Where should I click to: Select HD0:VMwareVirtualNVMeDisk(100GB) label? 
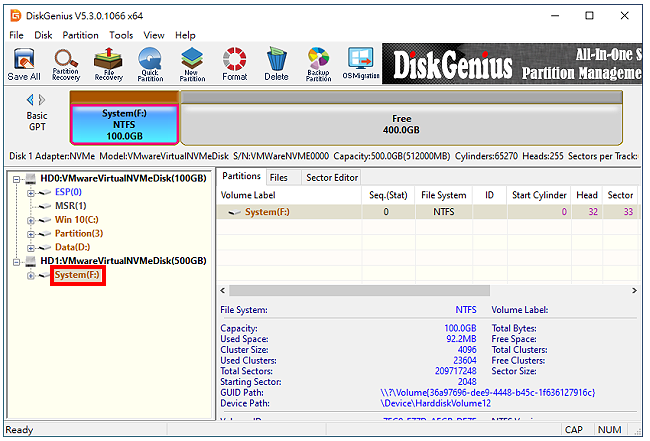pyautogui.click(x=123, y=179)
